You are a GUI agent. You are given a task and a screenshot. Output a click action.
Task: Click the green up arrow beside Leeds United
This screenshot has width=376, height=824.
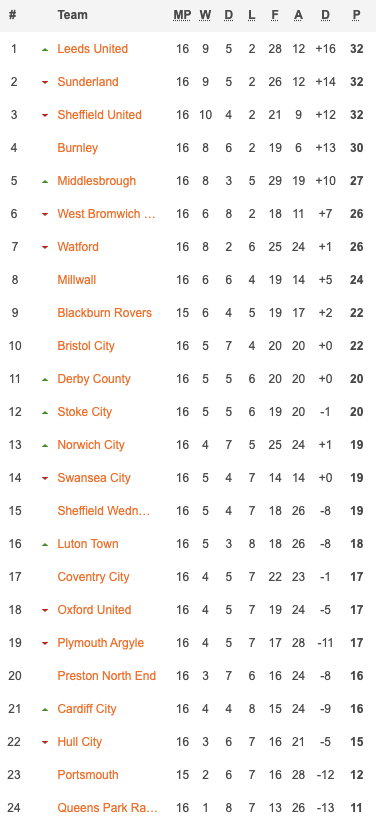45,49
